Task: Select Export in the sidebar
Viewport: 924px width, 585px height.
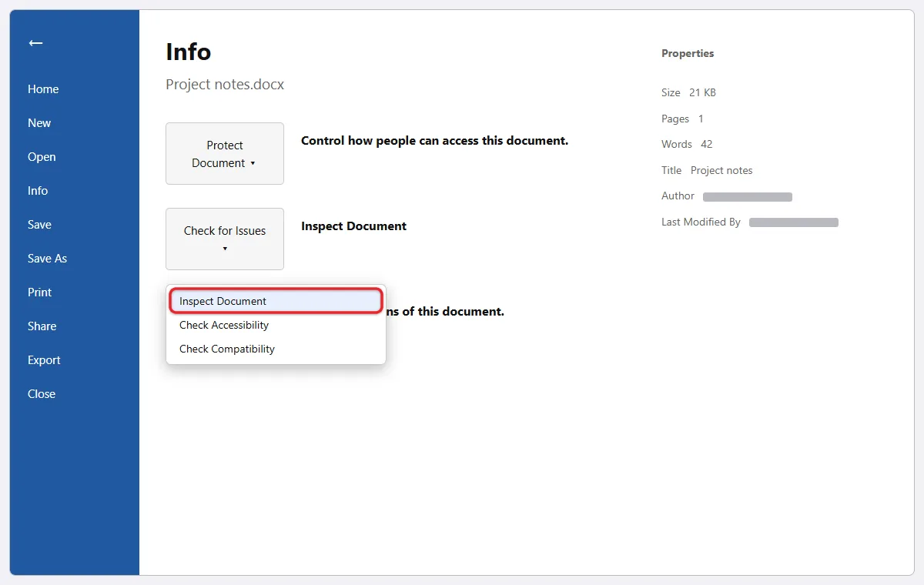Action: coord(44,360)
